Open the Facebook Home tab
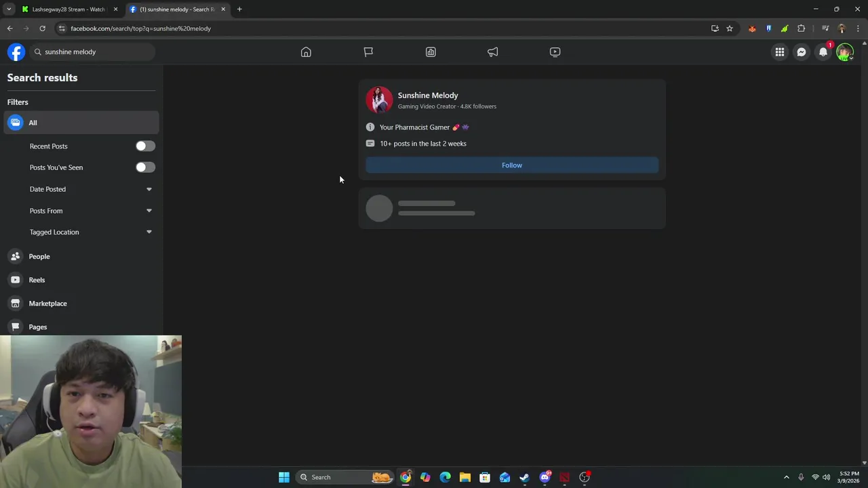This screenshot has width=868, height=488. pos(306,52)
